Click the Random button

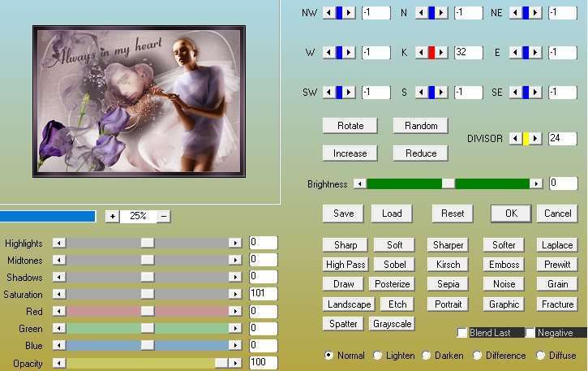(421, 126)
